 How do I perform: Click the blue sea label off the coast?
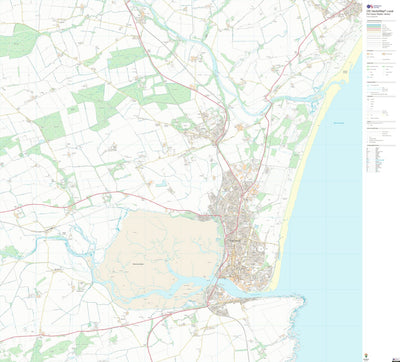click(339, 124)
